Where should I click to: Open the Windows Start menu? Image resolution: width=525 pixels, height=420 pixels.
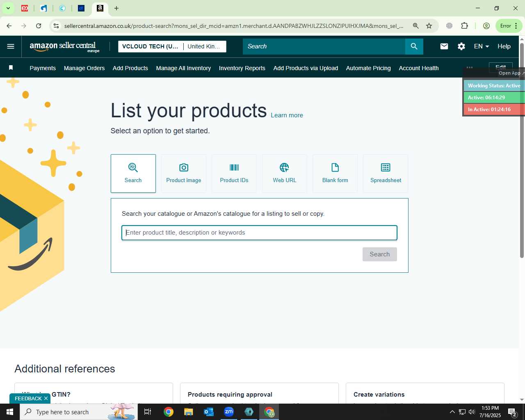tap(10, 412)
